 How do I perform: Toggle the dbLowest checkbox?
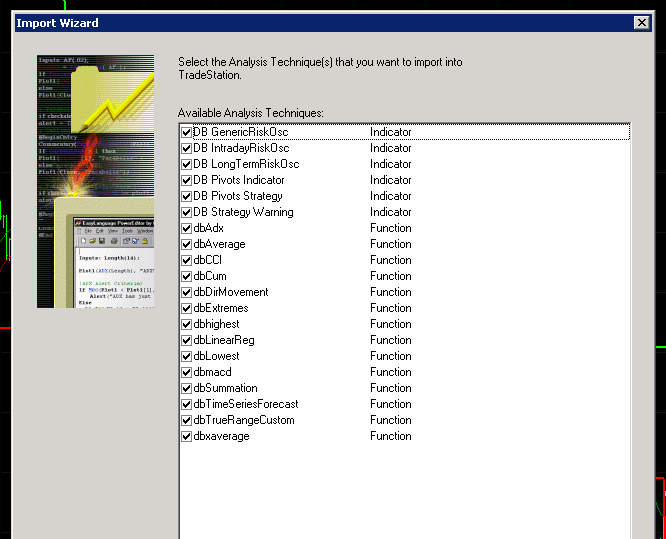click(x=187, y=356)
